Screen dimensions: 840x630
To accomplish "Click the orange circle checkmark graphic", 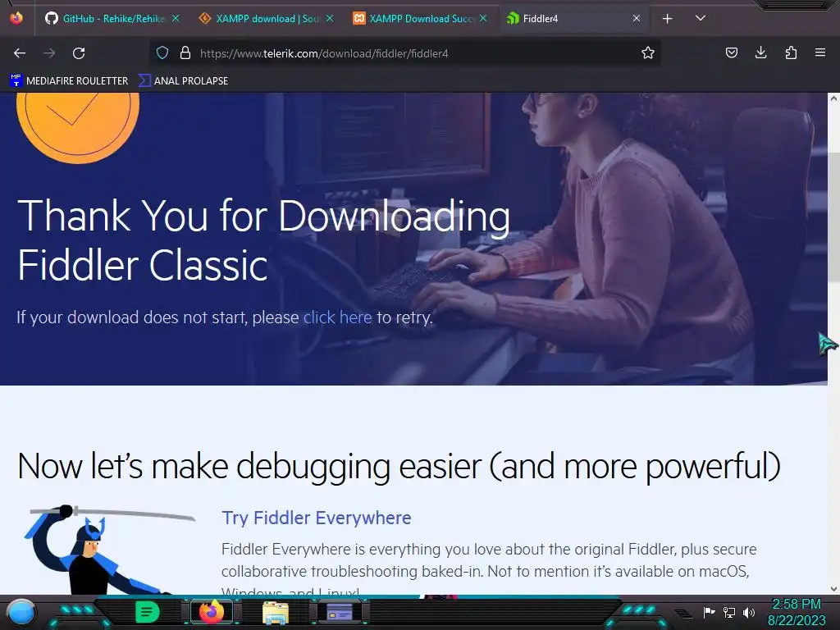I will point(78,127).
